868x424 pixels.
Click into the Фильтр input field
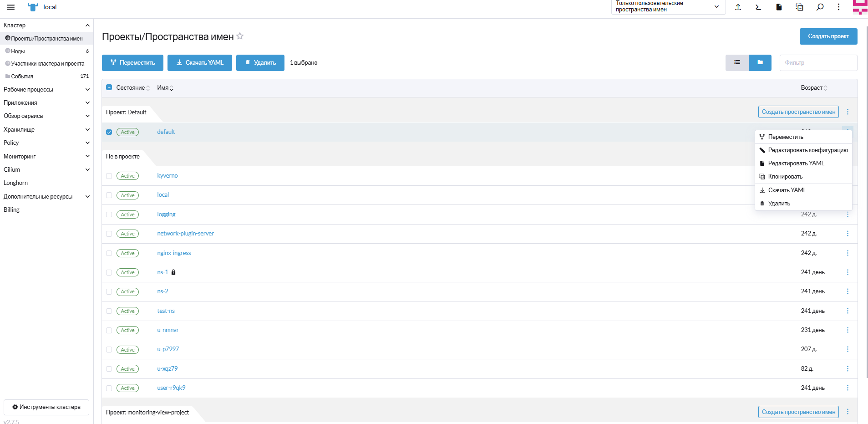point(818,63)
